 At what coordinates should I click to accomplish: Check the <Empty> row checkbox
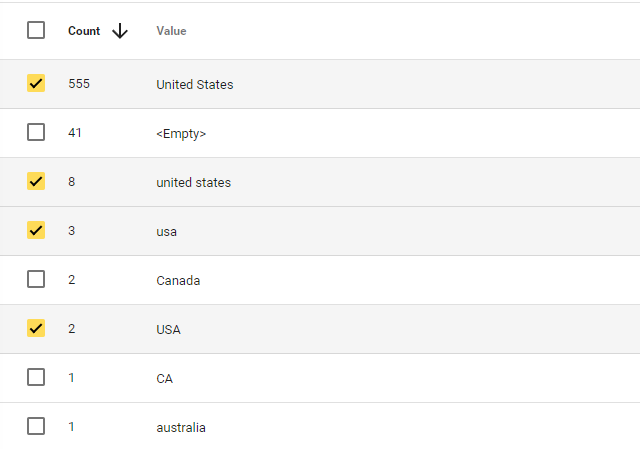36,132
